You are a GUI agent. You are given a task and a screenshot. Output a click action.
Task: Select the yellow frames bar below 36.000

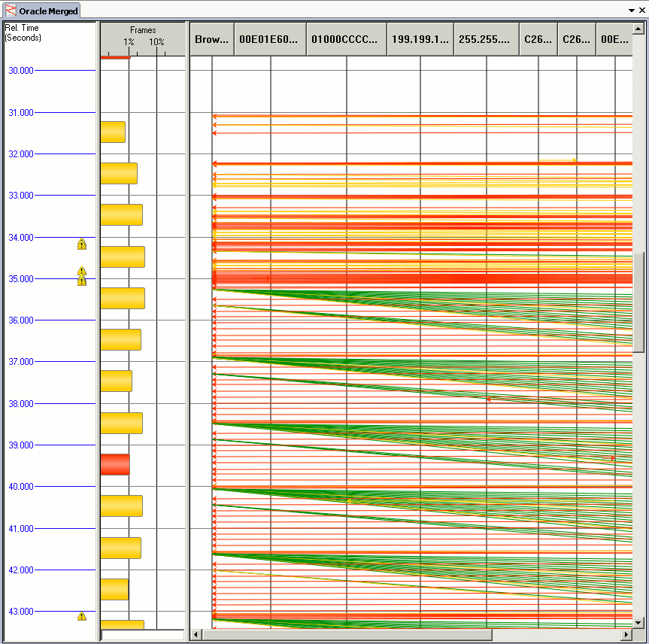click(x=120, y=339)
